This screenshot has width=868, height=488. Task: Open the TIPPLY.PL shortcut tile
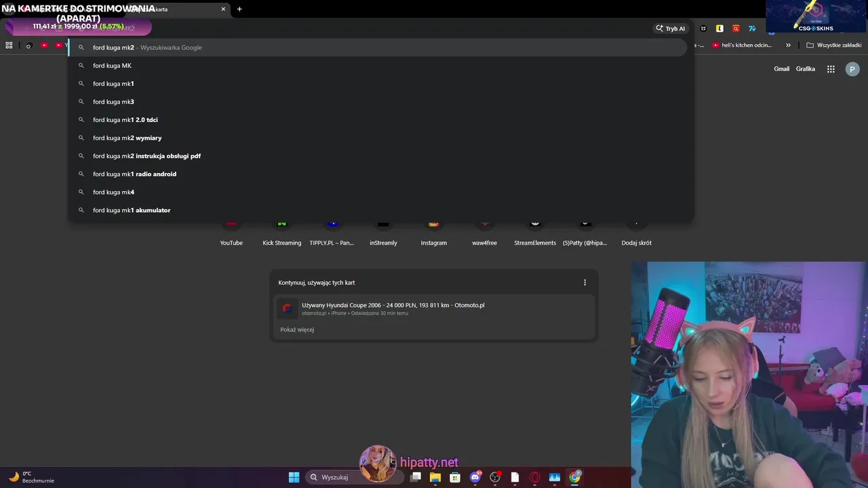tap(332, 234)
